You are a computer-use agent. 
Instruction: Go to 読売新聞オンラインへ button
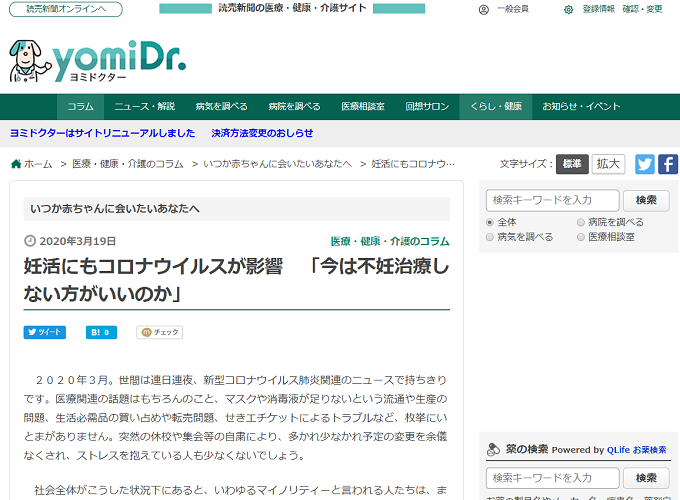tap(66, 9)
